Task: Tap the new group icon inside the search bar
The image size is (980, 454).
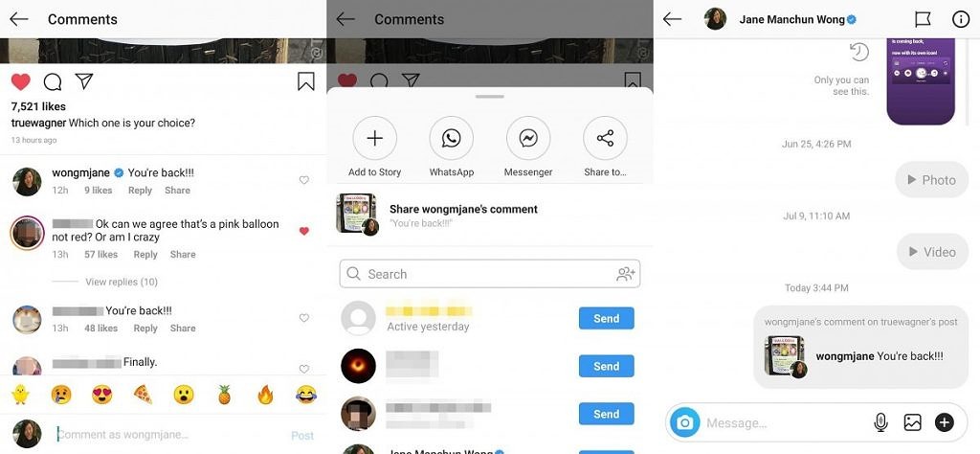Action: click(626, 273)
